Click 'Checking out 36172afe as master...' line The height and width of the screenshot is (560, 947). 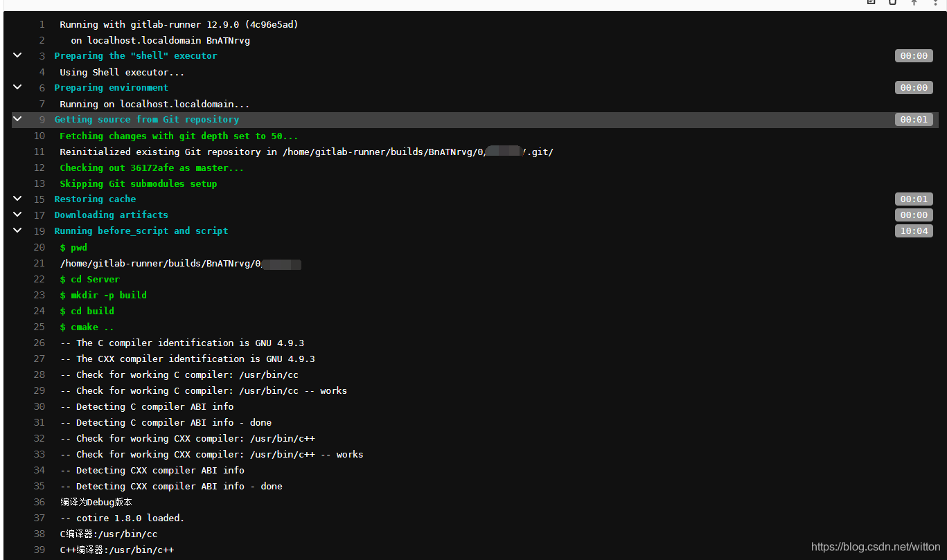tap(152, 168)
